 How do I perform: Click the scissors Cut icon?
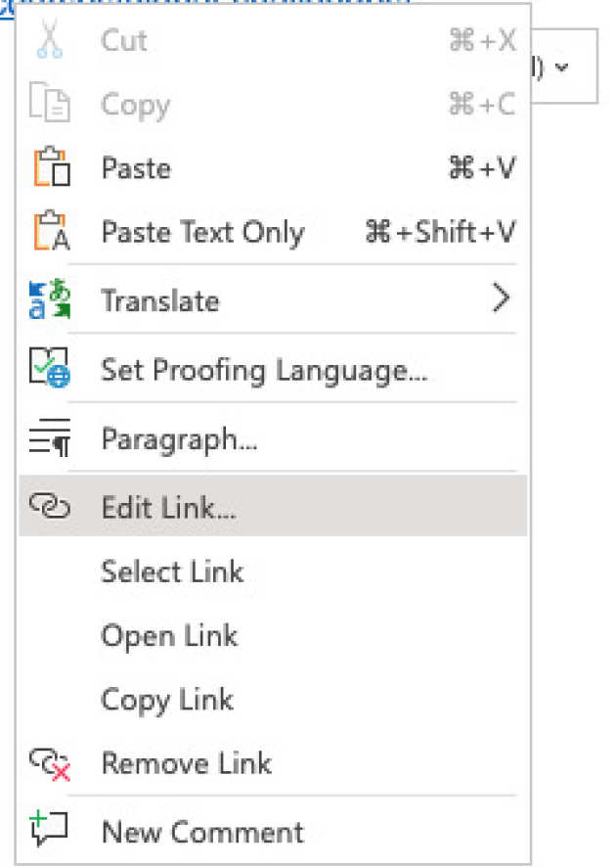[x=48, y=41]
